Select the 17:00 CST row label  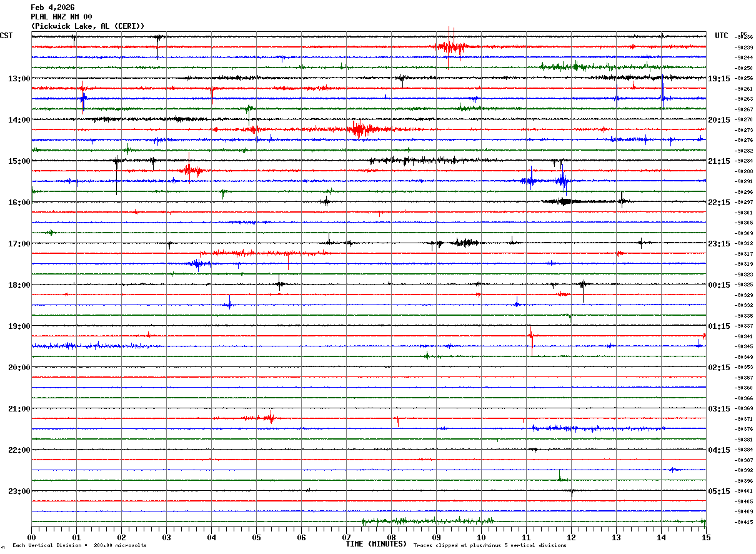19,243
